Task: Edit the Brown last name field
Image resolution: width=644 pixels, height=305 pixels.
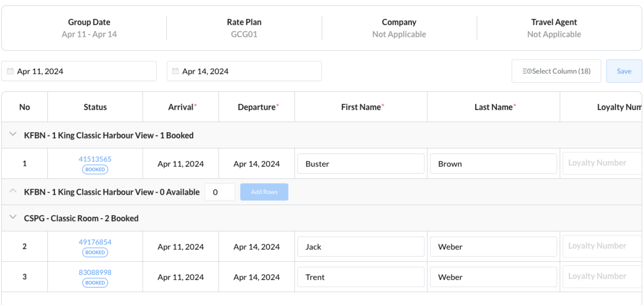Action: coord(493,164)
